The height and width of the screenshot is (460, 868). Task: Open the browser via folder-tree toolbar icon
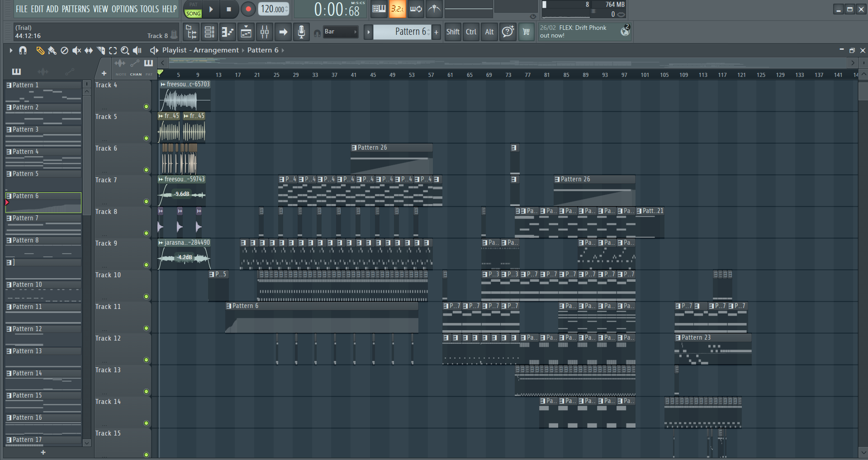click(191, 32)
